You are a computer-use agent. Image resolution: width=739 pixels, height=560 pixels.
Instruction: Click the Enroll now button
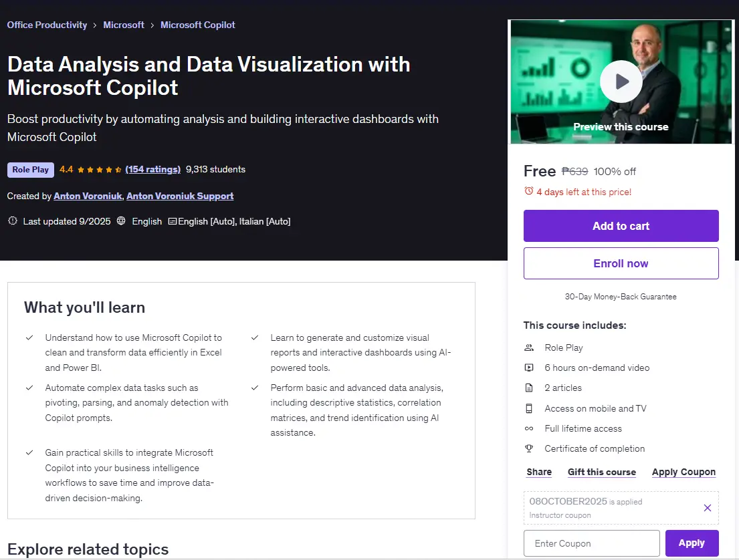[x=621, y=263]
